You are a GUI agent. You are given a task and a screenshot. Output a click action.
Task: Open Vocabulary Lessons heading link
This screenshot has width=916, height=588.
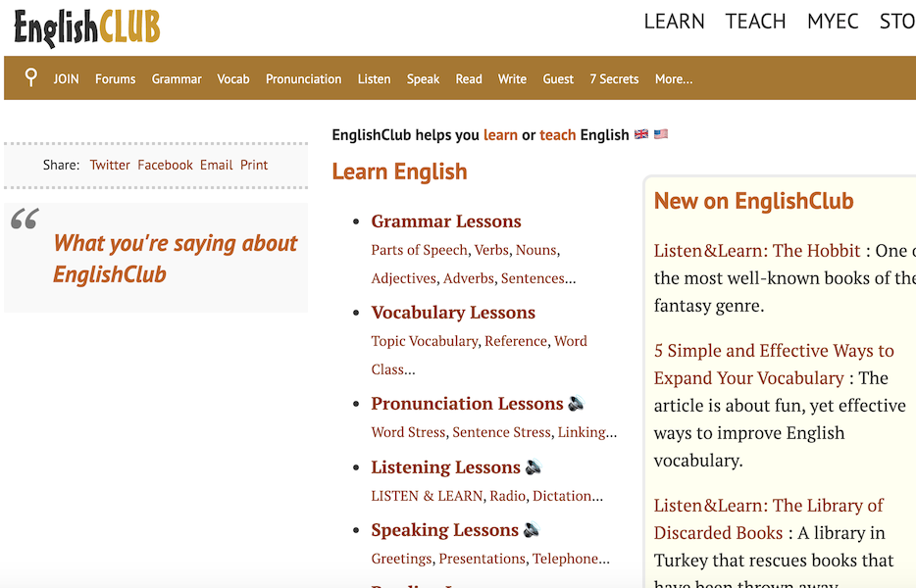pos(453,312)
